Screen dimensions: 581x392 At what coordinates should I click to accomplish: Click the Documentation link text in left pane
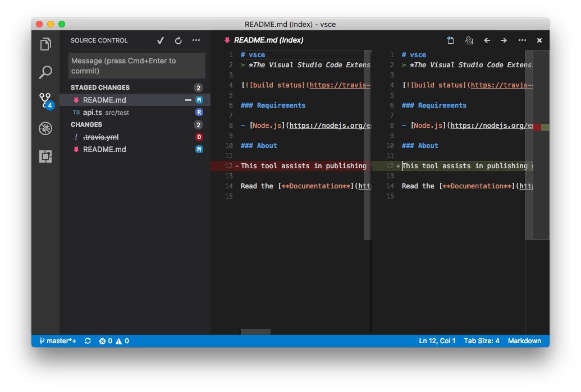point(315,186)
